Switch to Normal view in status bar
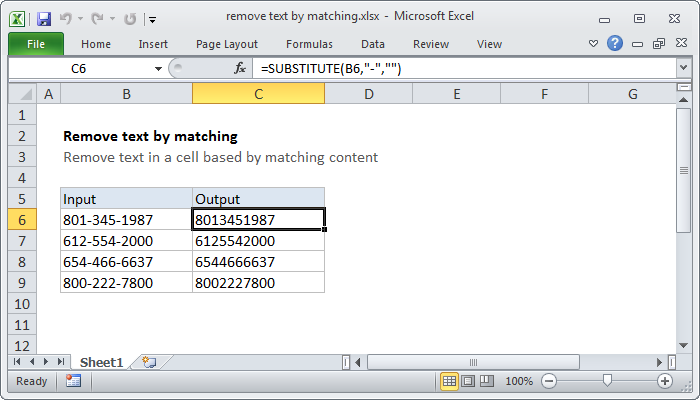700x400 pixels. [450, 381]
